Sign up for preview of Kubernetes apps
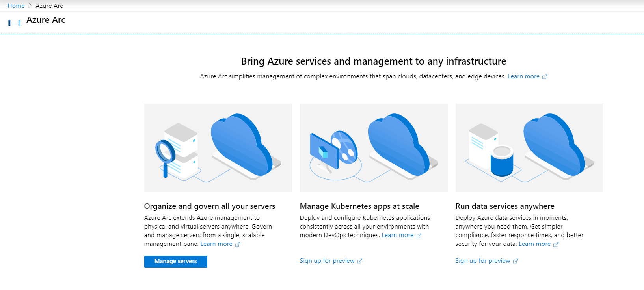The image size is (644, 290). pos(327,261)
